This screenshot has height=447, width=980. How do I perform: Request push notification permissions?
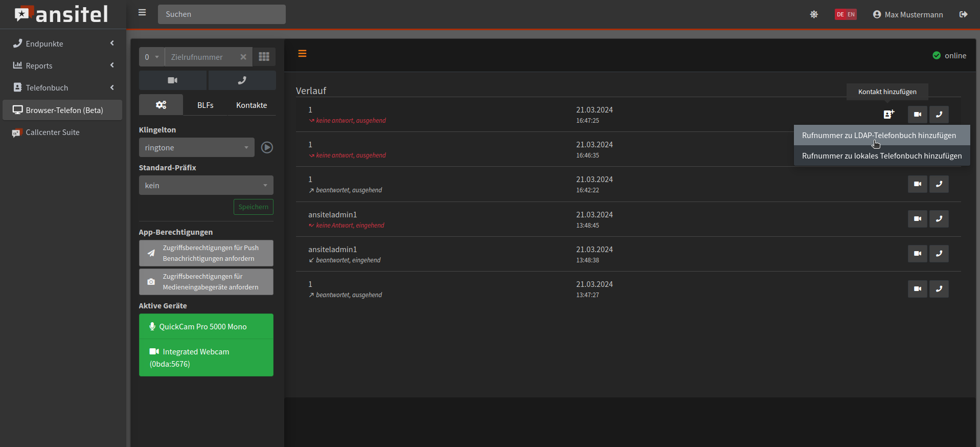pyautogui.click(x=206, y=253)
